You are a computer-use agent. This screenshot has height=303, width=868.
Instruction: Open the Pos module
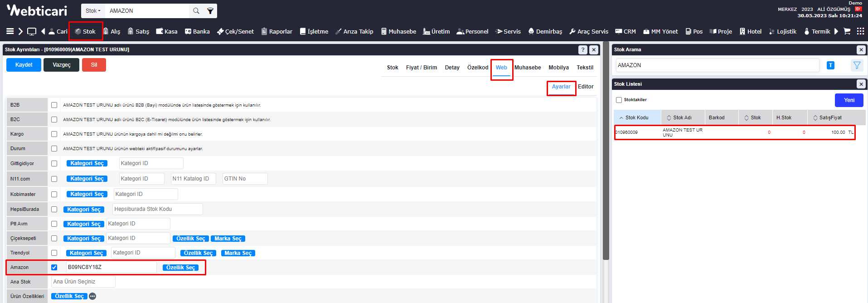tap(694, 31)
